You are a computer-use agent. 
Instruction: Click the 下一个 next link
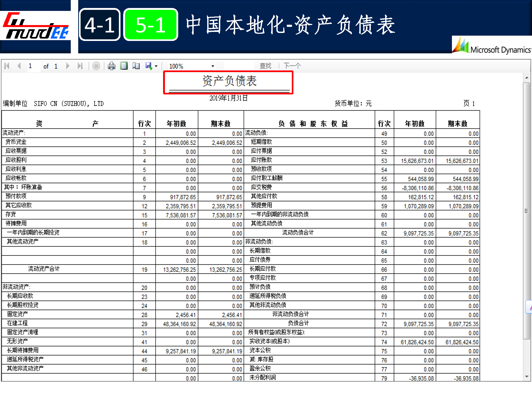click(x=292, y=66)
